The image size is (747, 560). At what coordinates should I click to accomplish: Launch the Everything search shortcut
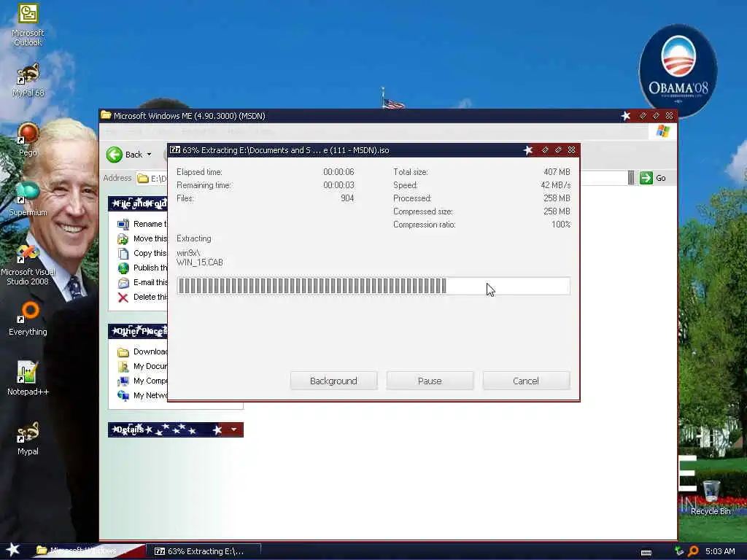click(x=28, y=319)
